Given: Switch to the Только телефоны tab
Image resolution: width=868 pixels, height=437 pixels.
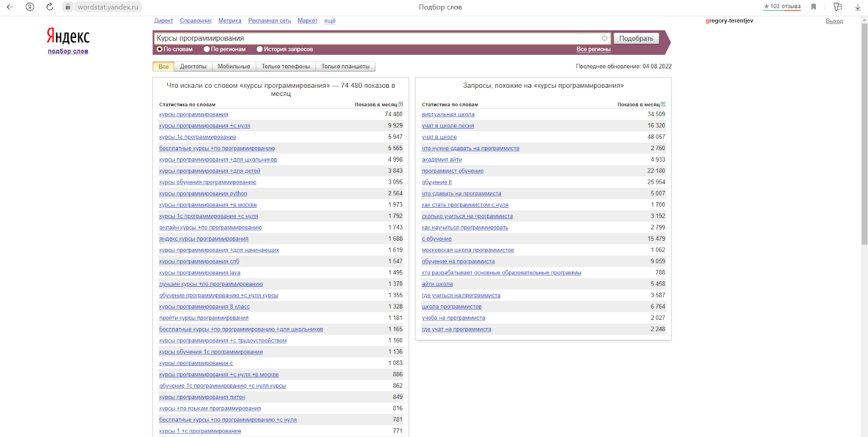Looking at the screenshot, I should point(286,67).
